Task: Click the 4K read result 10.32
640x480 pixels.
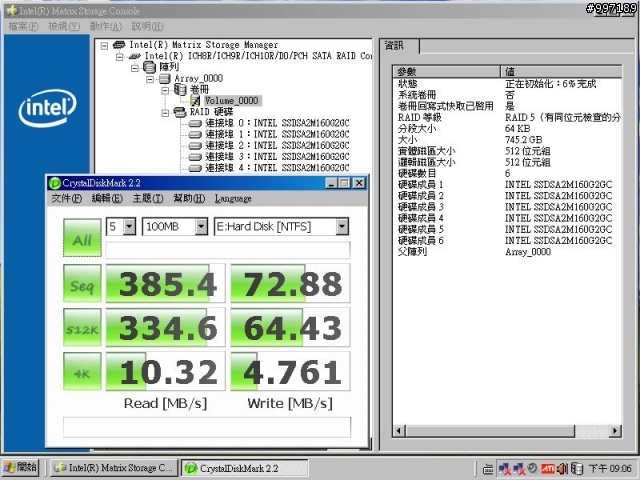Action: (166, 372)
